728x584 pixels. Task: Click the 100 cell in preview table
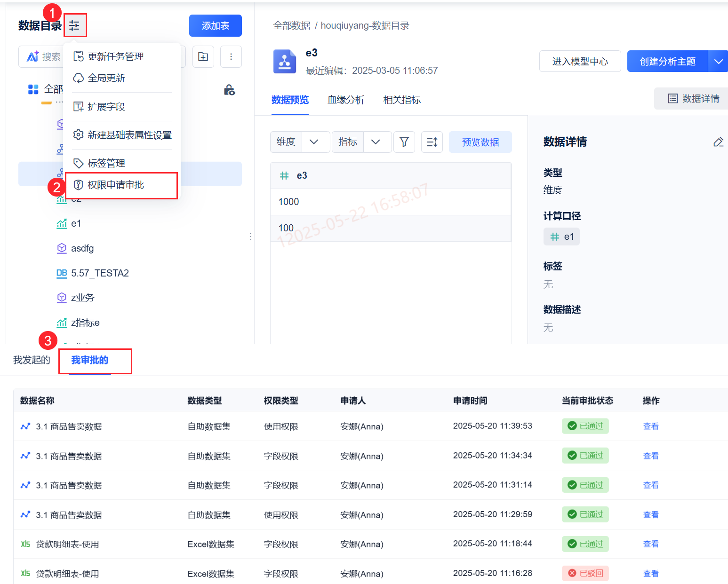click(391, 228)
